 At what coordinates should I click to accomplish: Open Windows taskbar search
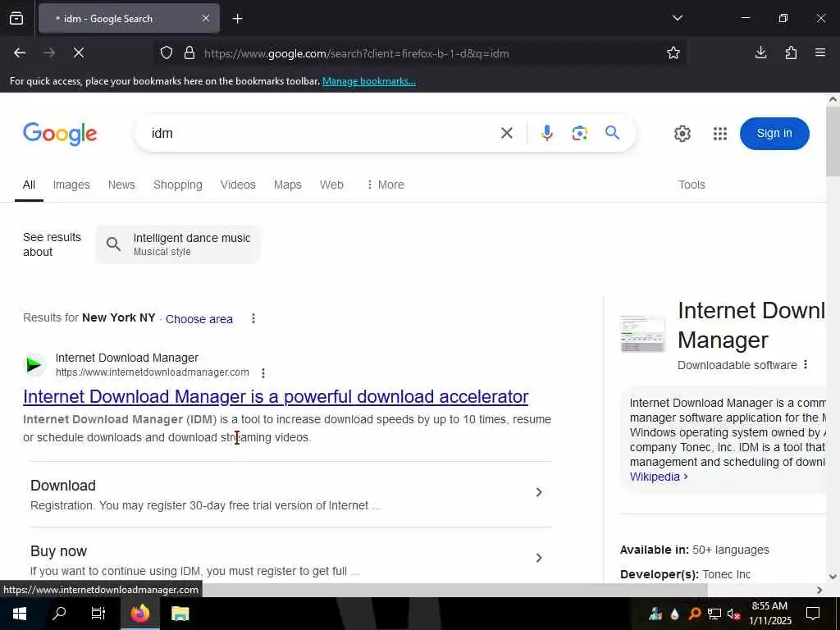tap(59, 614)
